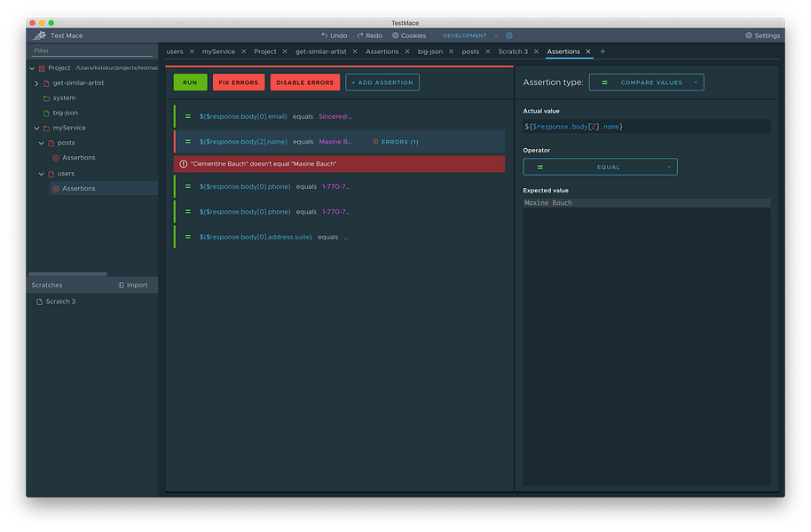Click the green RUN button
Image resolution: width=811 pixels, height=532 pixels.
(191, 82)
